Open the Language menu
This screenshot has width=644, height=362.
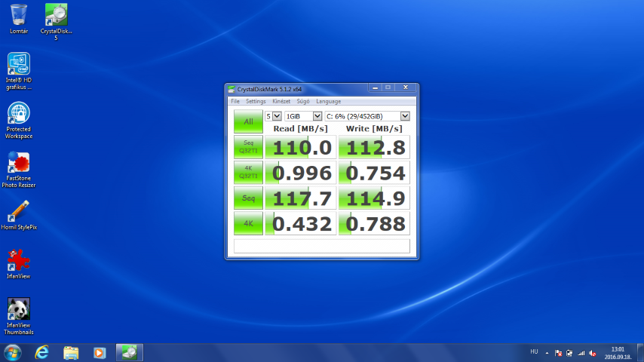click(x=328, y=101)
